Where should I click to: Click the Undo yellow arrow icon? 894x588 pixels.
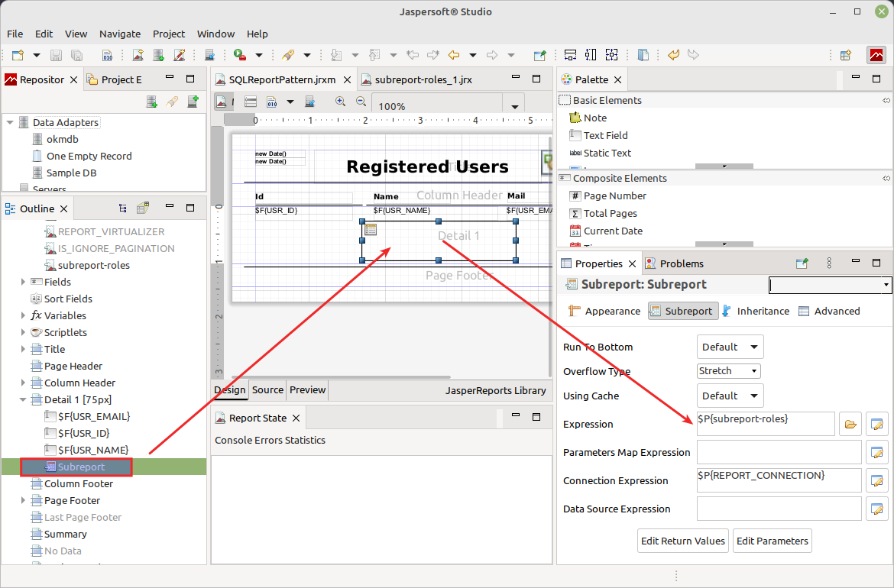pos(673,55)
